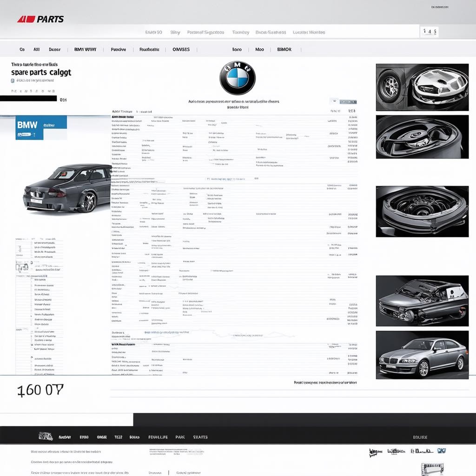Click the round BMW roundel emblem
Image resolution: width=476 pixels, height=476 pixels.
coord(238,78)
